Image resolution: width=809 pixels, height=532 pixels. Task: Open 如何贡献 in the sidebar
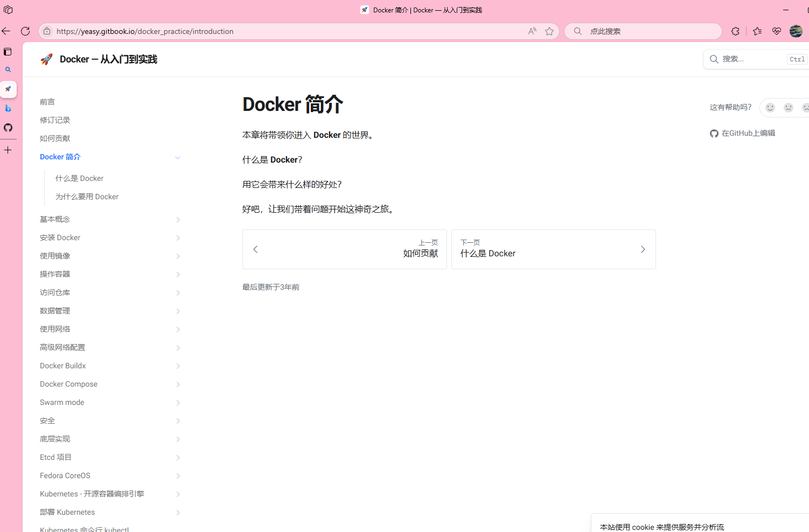[55, 138]
